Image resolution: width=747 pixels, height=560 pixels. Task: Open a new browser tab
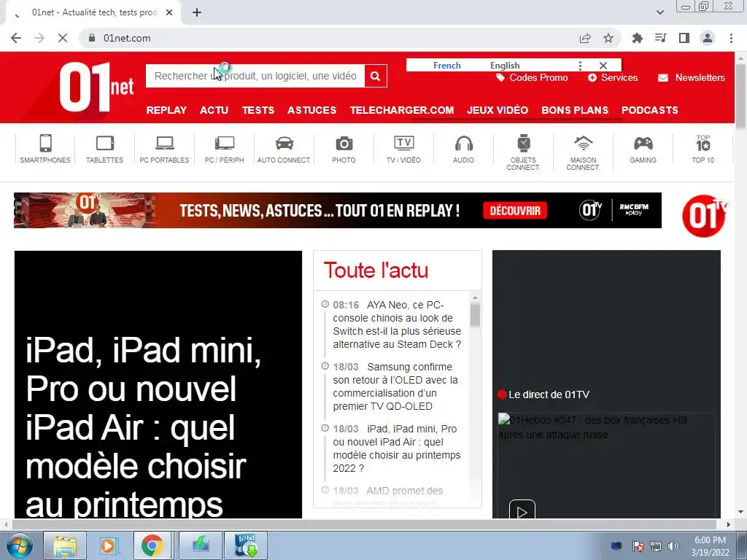(197, 12)
